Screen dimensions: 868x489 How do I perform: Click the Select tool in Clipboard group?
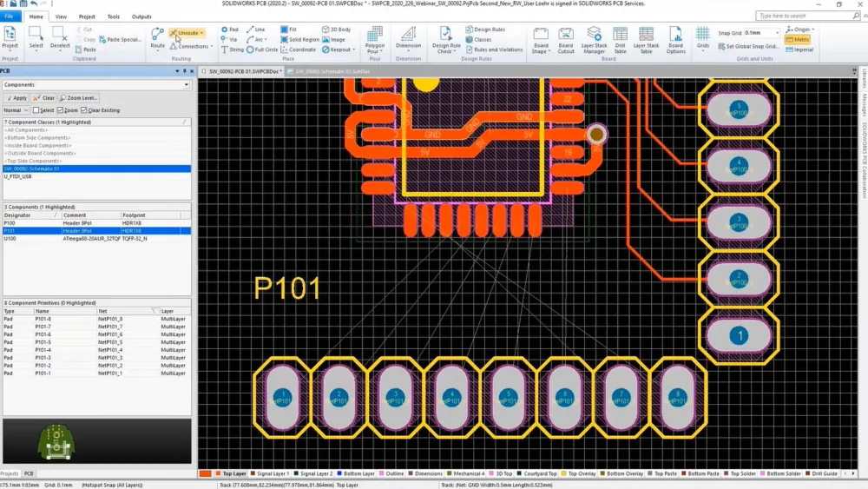[x=36, y=37]
